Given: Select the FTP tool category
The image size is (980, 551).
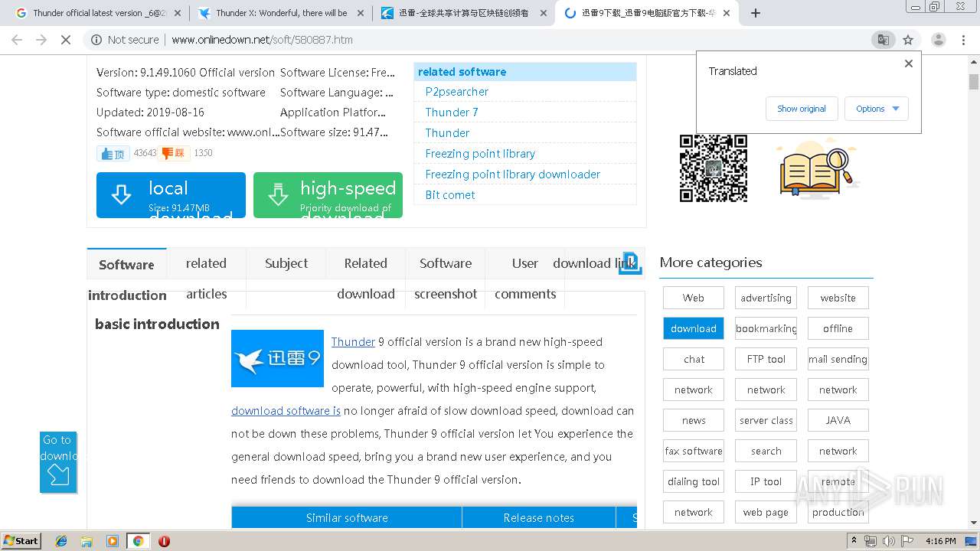Looking at the screenshot, I should pyautogui.click(x=766, y=359).
